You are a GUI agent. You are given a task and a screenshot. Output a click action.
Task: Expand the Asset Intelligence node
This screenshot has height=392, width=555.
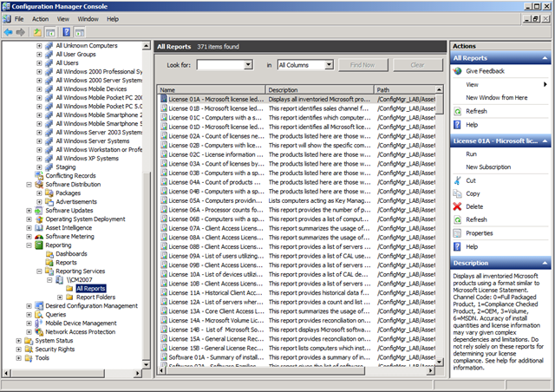tap(29, 228)
